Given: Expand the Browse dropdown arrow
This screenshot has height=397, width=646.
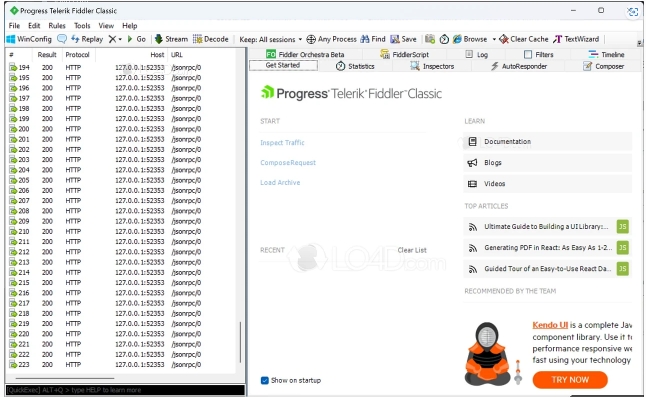Looking at the screenshot, I should 494,40.
